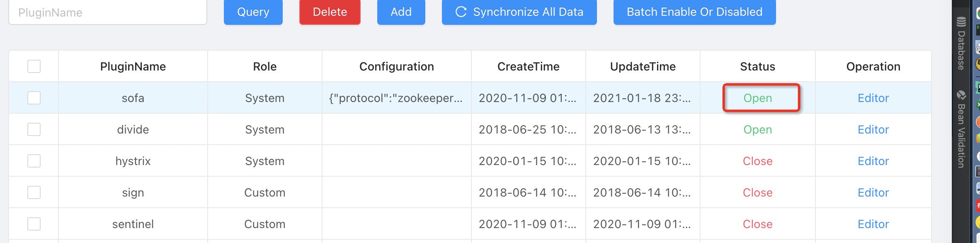This screenshot has height=243, width=980.
Task: Select the divide plugin row checkbox
Action: [x=34, y=129]
